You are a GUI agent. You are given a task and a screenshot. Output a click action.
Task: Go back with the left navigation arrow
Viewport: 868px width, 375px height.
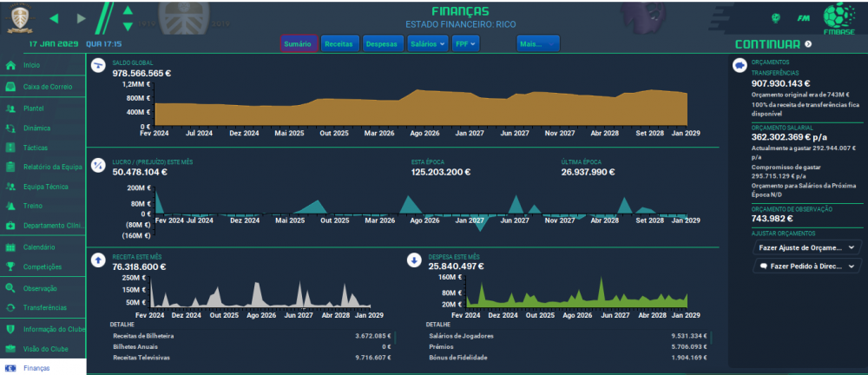click(x=54, y=18)
